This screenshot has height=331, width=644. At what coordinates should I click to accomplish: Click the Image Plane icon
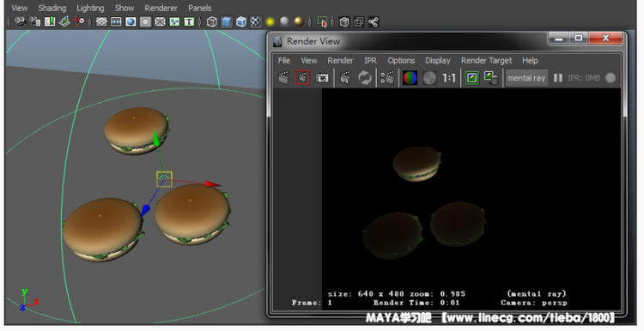pos(64,21)
